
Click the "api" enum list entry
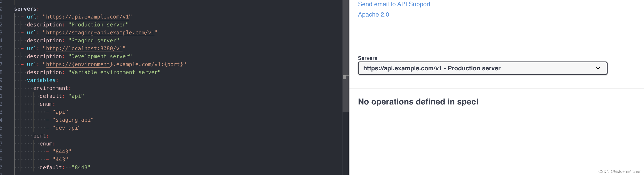coord(60,112)
